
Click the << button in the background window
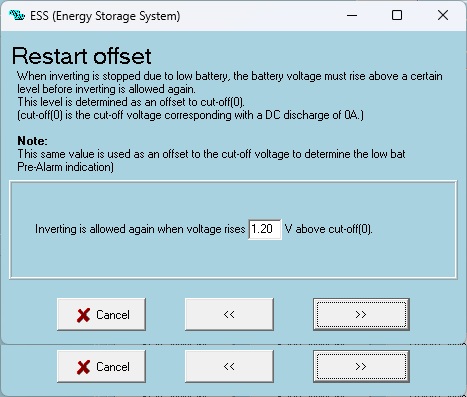tap(229, 366)
